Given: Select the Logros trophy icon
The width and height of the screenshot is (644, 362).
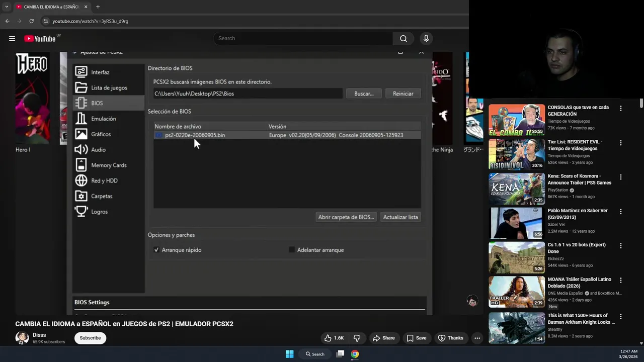Looking at the screenshot, I should coord(81,212).
